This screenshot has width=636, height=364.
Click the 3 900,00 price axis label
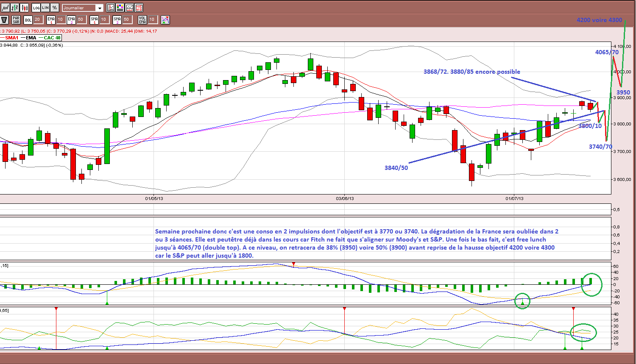point(622,97)
